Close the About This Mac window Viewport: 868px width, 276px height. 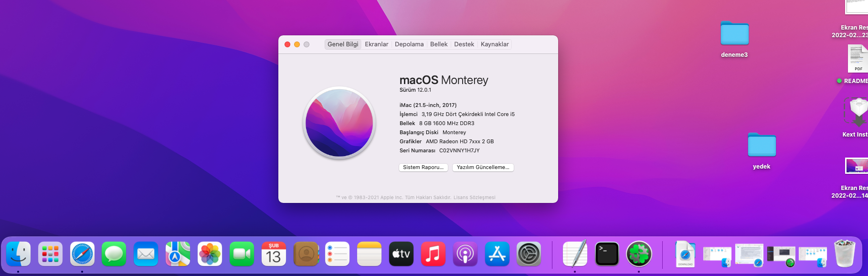point(287,44)
